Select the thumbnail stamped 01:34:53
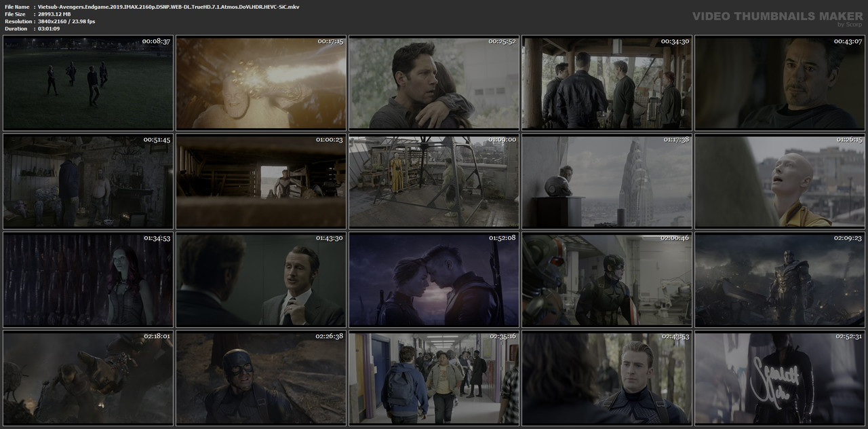The image size is (868, 429). [x=88, y=279]
